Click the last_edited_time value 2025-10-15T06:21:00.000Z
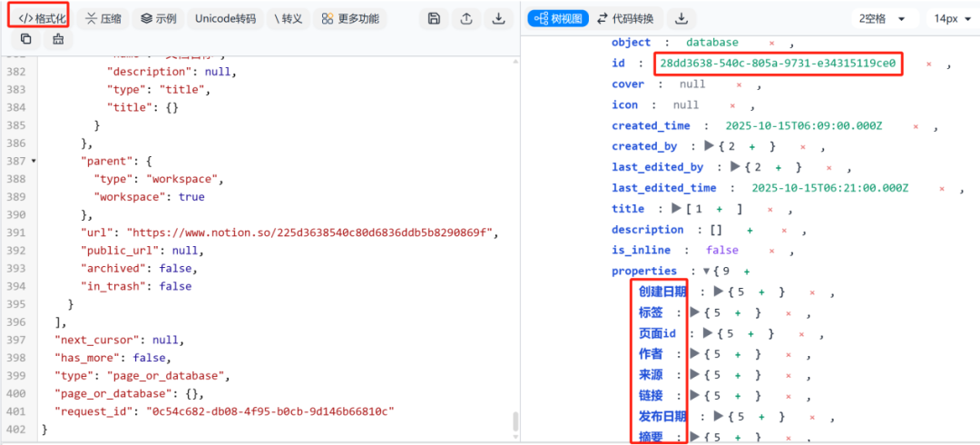The height and width of the screenshot is (445, 980). [830, 188]
